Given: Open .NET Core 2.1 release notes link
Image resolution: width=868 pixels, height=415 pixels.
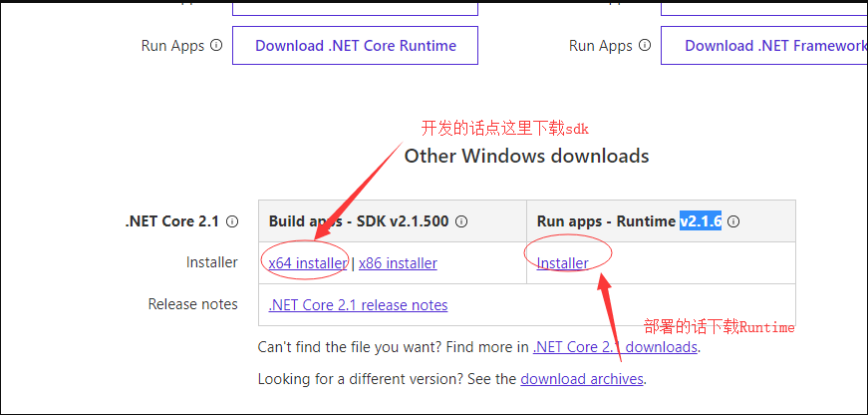Looking at the screenshot, I should pos(358,305).
